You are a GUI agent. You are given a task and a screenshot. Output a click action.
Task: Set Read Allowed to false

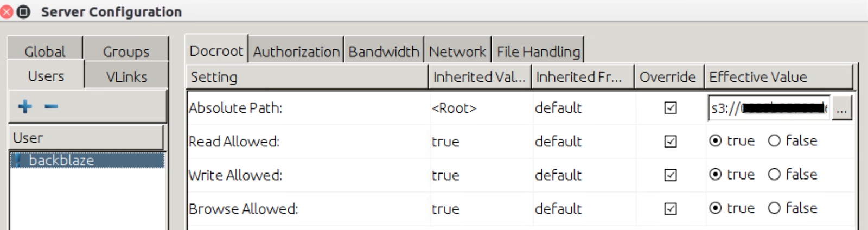(x=793, y=141)
